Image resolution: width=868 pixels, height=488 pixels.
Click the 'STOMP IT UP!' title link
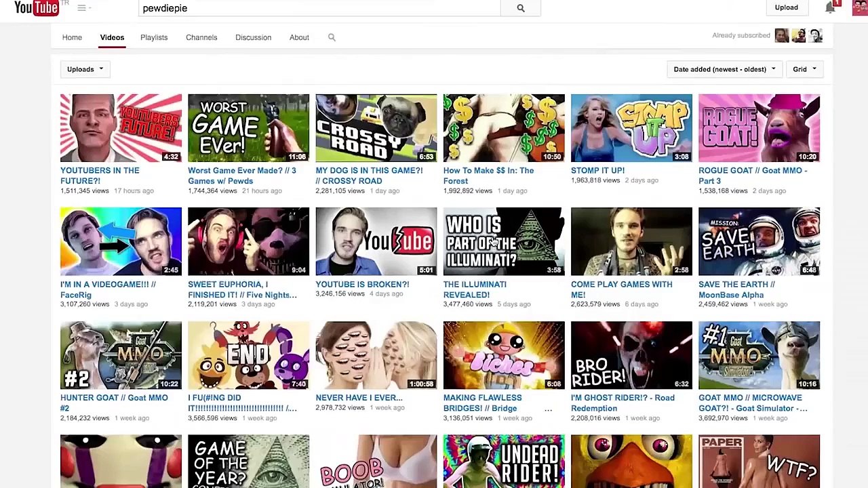coord(597,170)
